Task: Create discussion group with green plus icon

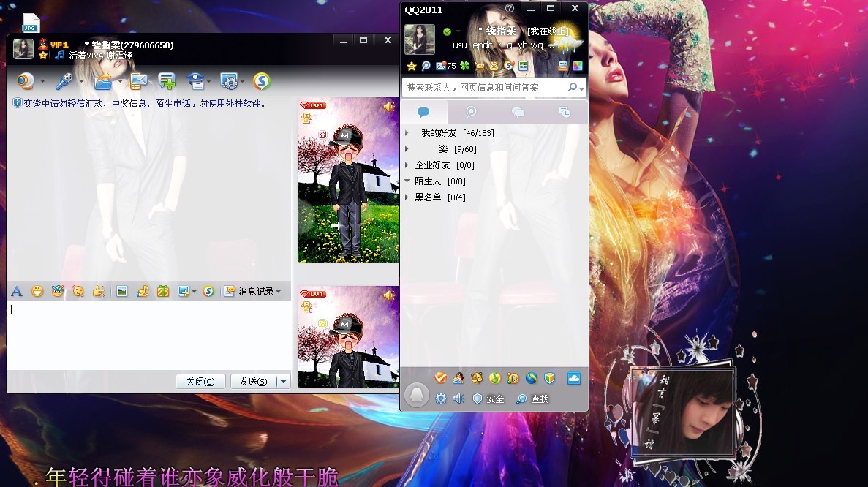Action: (x=167, y=81)
